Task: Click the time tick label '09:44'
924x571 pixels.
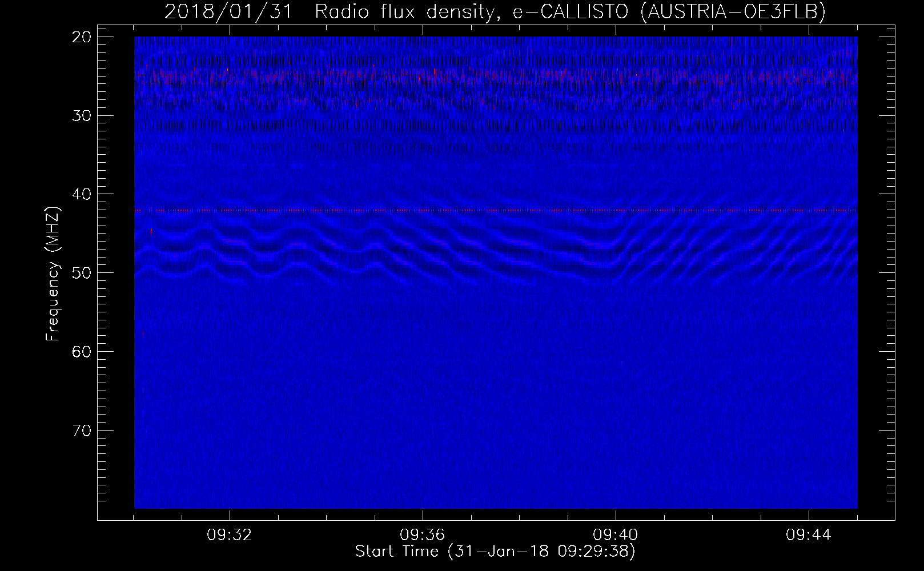Action: tap(809, 535)
